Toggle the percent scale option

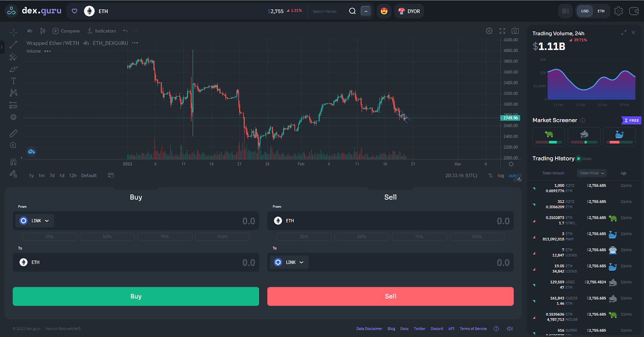click(x=490, y=176)
